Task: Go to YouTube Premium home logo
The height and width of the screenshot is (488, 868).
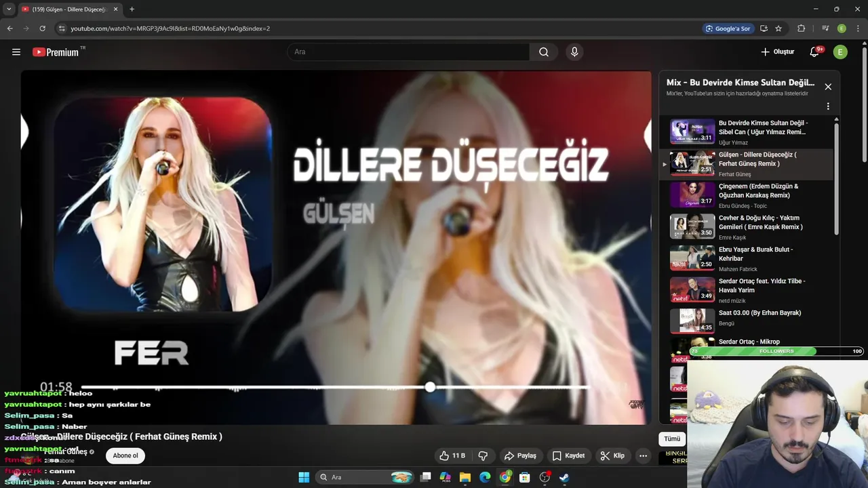Action: coord(56,52)
